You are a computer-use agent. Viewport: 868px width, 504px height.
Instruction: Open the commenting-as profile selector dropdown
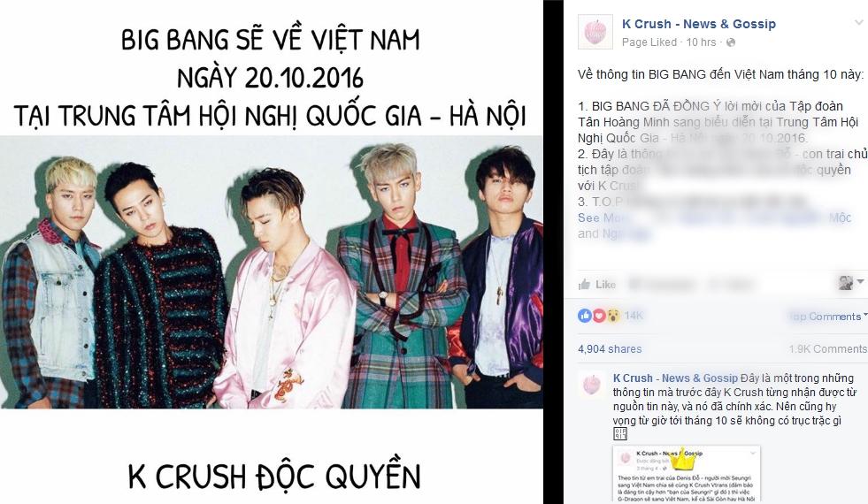851,283
